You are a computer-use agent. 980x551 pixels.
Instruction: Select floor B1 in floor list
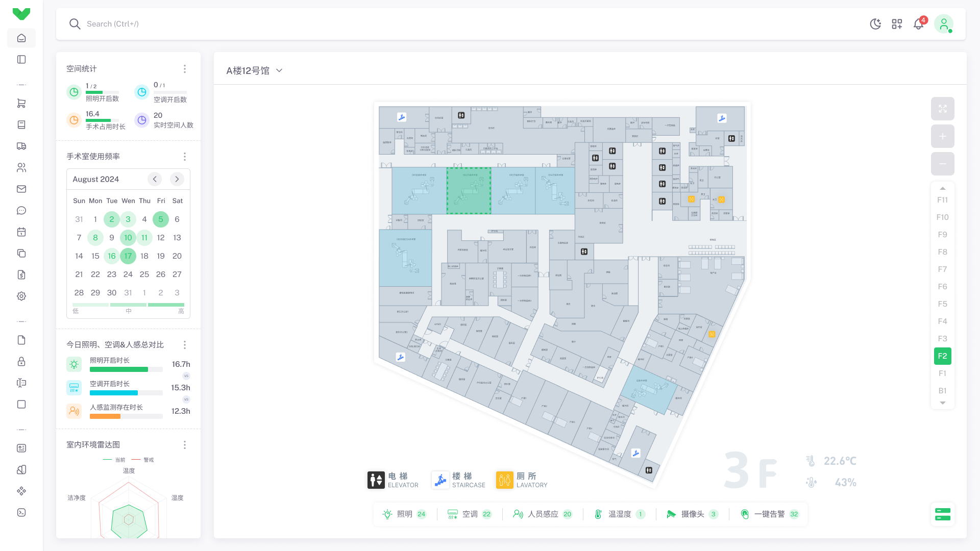[x=942, y=391]
